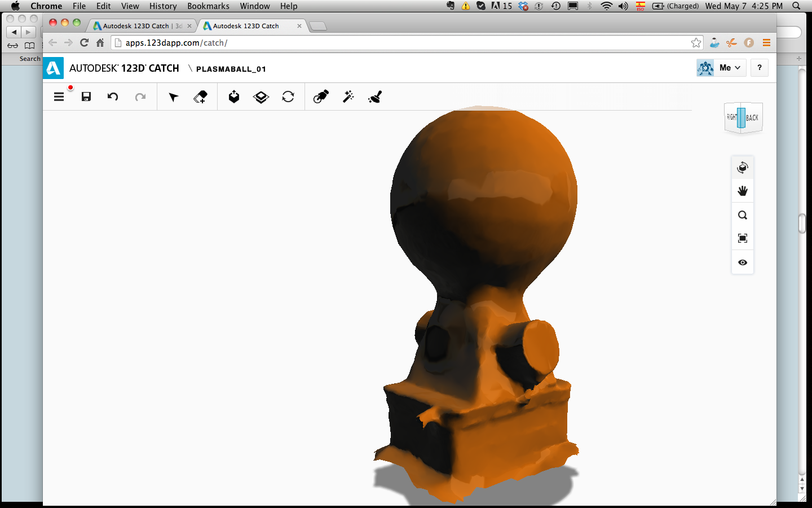Open Window menu
This screenshot has height=508, width=812.
pos(255,6)
